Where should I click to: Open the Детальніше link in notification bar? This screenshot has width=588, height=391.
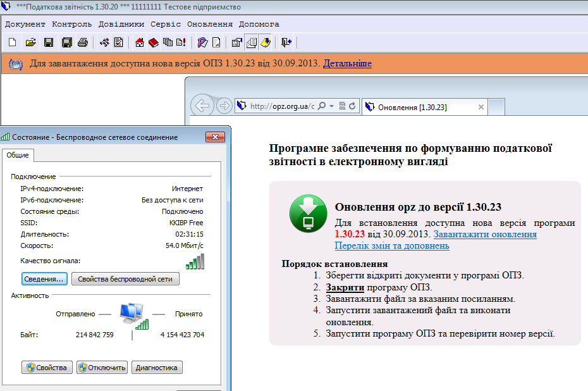pyautogui.click(x=347, y=63)
